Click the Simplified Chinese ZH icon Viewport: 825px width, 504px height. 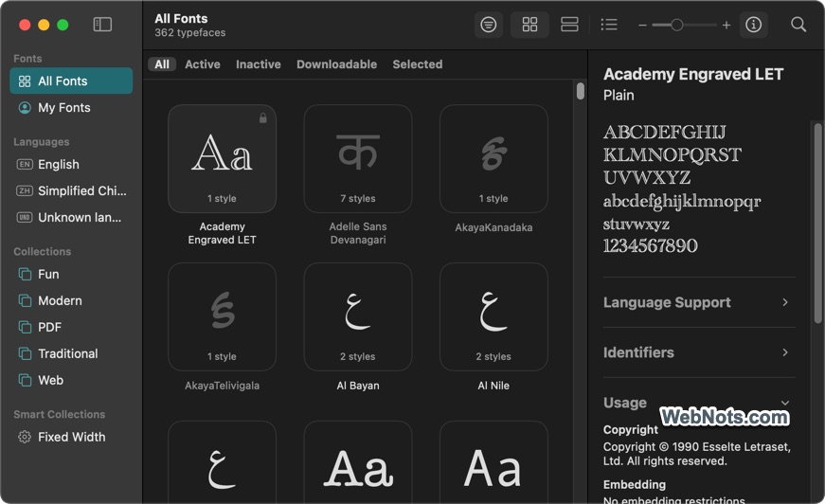[25, 191]
